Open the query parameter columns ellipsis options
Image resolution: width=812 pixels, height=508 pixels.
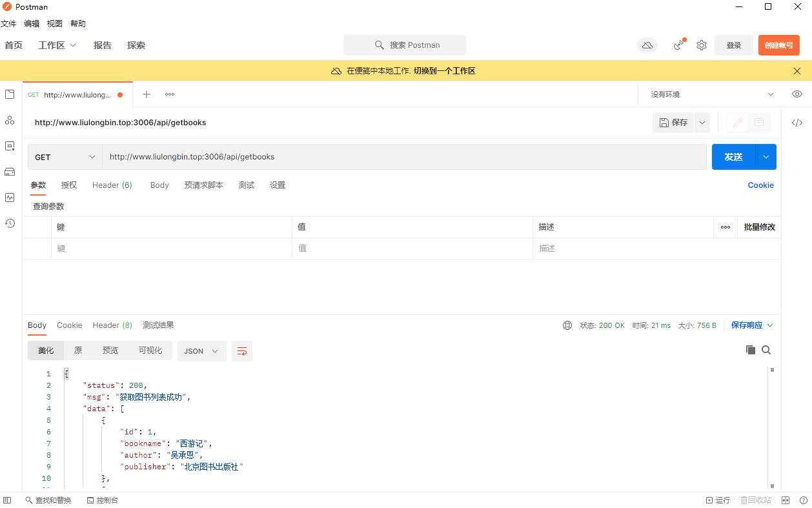coord(726,227)
